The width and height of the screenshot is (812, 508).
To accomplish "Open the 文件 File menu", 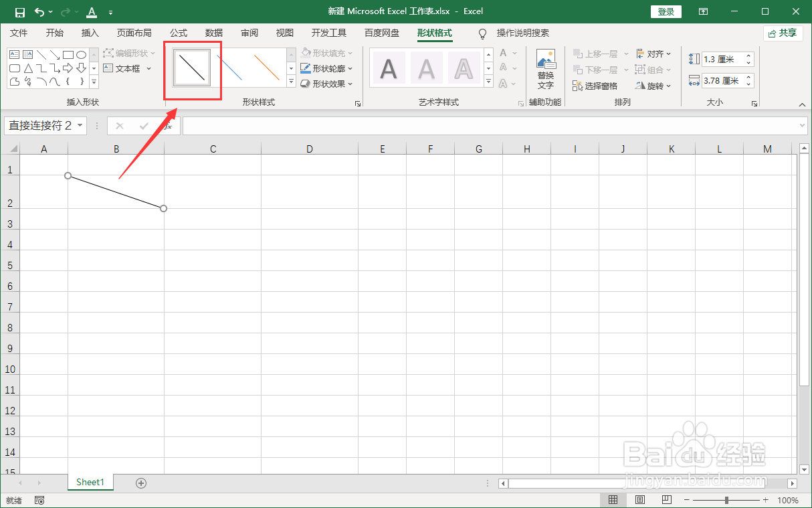I will point(19,33).
